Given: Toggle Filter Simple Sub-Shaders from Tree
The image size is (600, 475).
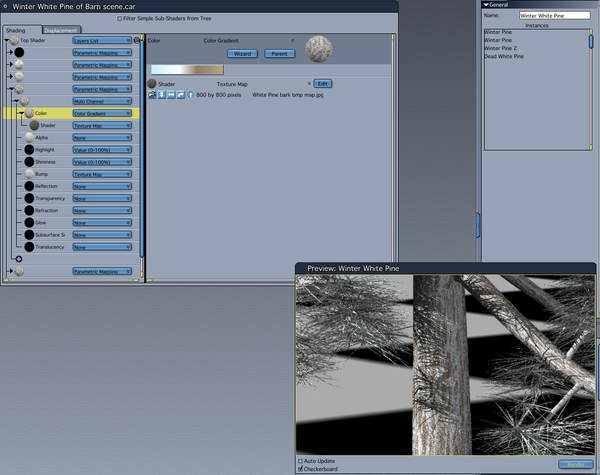Looking at the screenshot, I should tap(119, 18).
